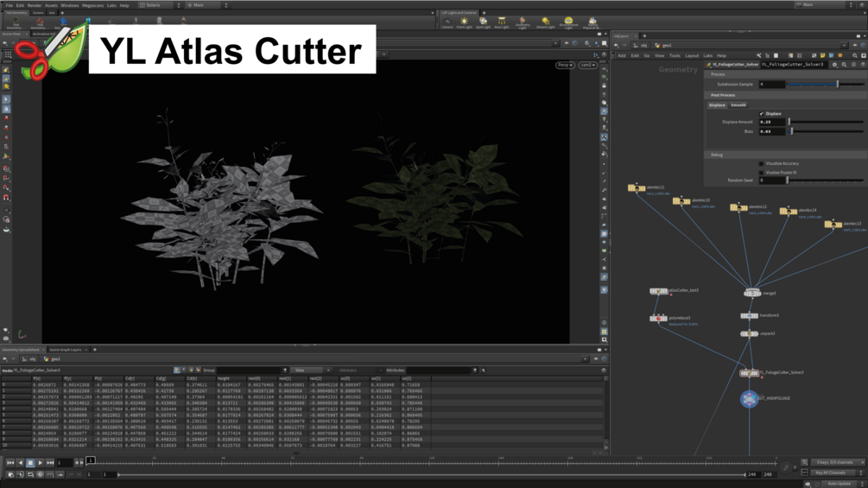Viewport: 868px width, 488px height.
Task: Open the Megascans menu
Action: pos(92,5)
